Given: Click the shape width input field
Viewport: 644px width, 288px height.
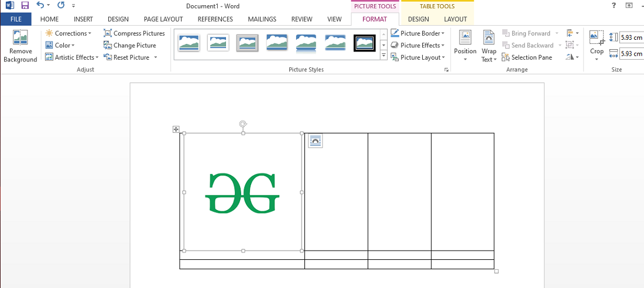Looking at the screenshot, I should point(631,53).
